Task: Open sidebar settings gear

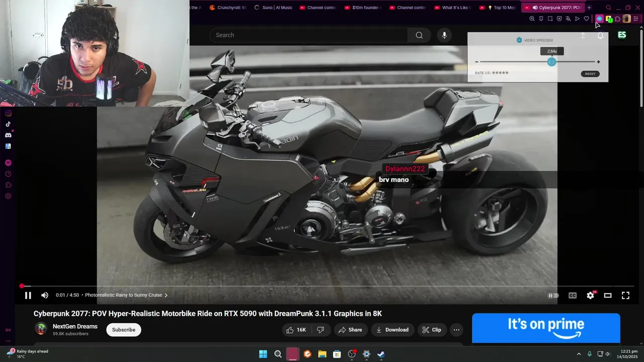Action: (x=8, y=196)
